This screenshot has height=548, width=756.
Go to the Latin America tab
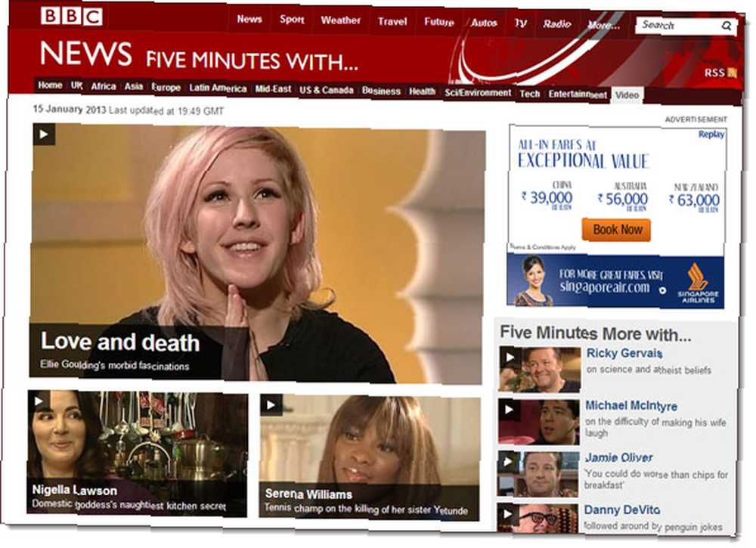click(x=218, y=88)
